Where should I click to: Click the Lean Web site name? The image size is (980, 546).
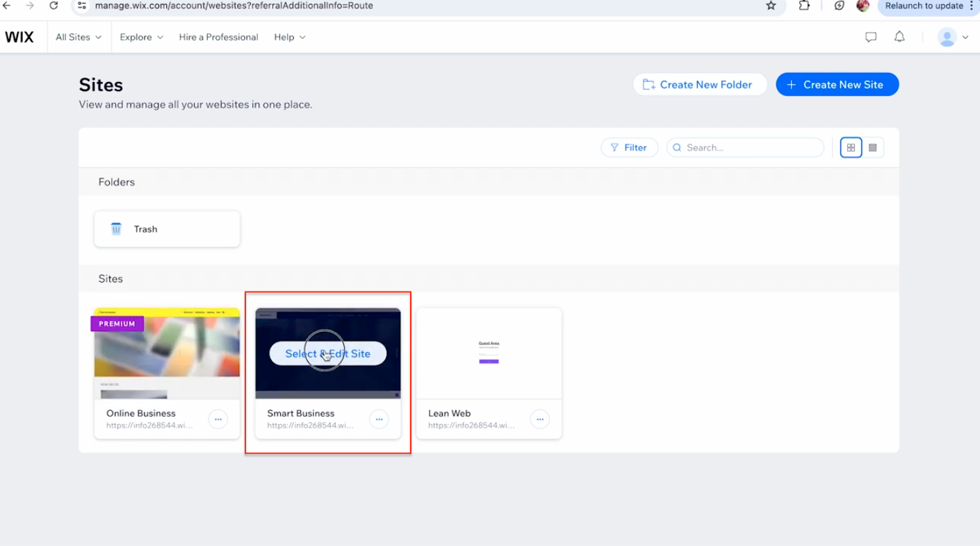coord(449,413)
